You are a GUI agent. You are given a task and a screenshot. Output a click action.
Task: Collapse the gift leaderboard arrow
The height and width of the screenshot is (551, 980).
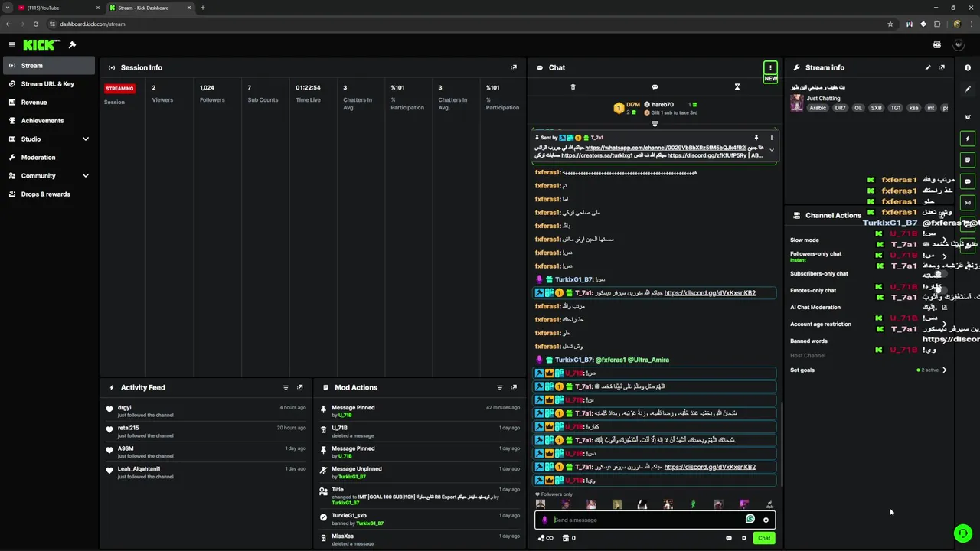click(655, 123)
